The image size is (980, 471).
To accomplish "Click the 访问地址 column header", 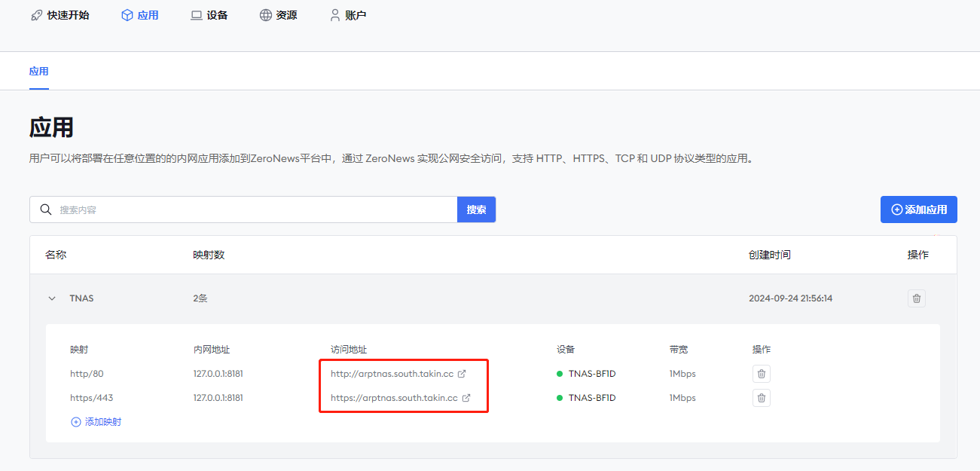I will (349, 350).
